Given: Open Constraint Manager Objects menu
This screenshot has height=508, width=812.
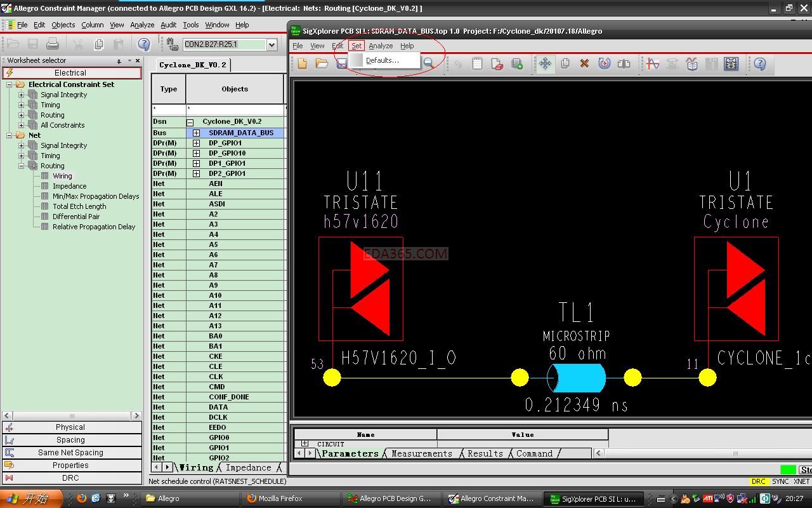Looking at the screenshot, I should pos(63,25).
